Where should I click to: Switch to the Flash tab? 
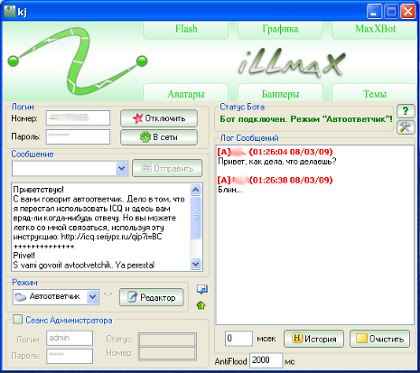tap(186, 29)
